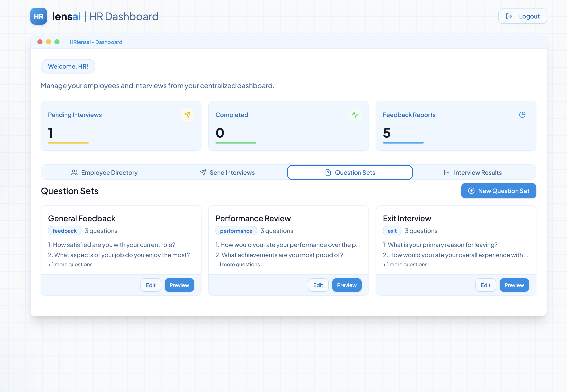
Task: Click the pie chart icon in Feedback Reports
Action: click(x=522, y=115)
